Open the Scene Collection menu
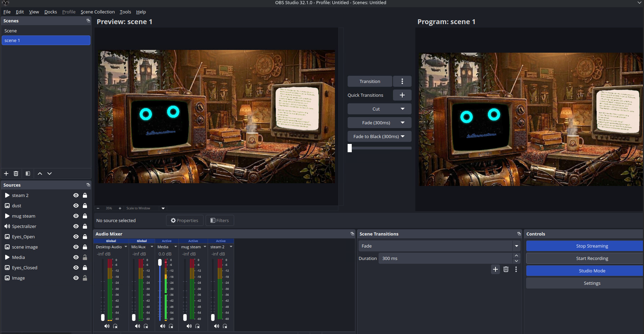 (x=98, y=12)
